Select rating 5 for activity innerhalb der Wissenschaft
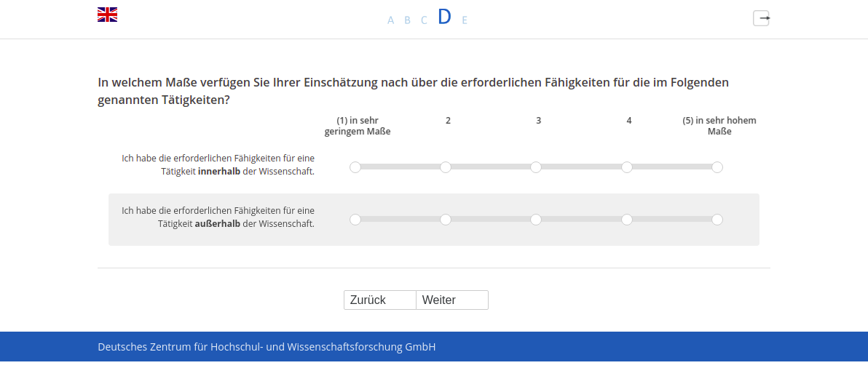 (x=717, y=167)
